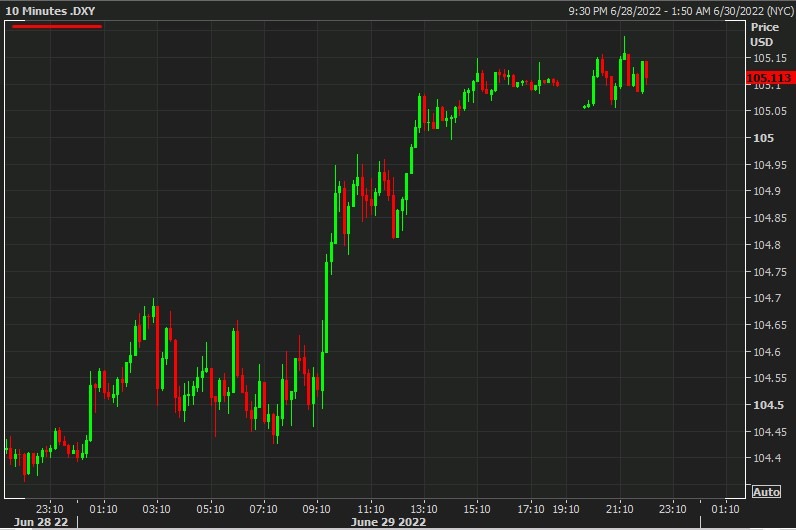Select the June 29 2022 date label
796x530 pixels.
(388, 522)
